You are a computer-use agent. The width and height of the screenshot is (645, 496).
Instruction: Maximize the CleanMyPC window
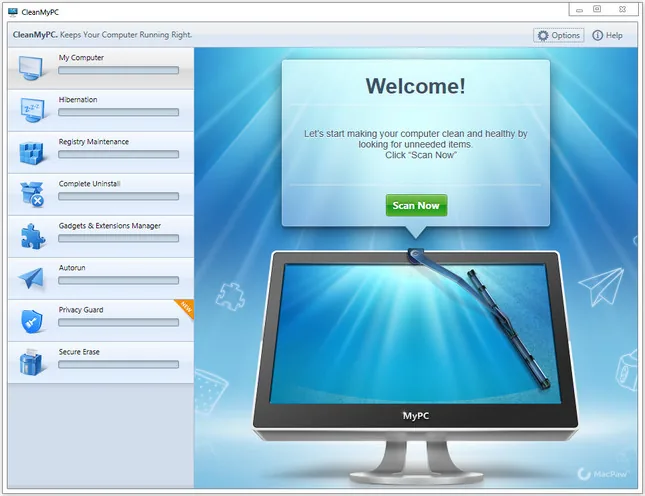pyautogui.click(x=597, y=9)
